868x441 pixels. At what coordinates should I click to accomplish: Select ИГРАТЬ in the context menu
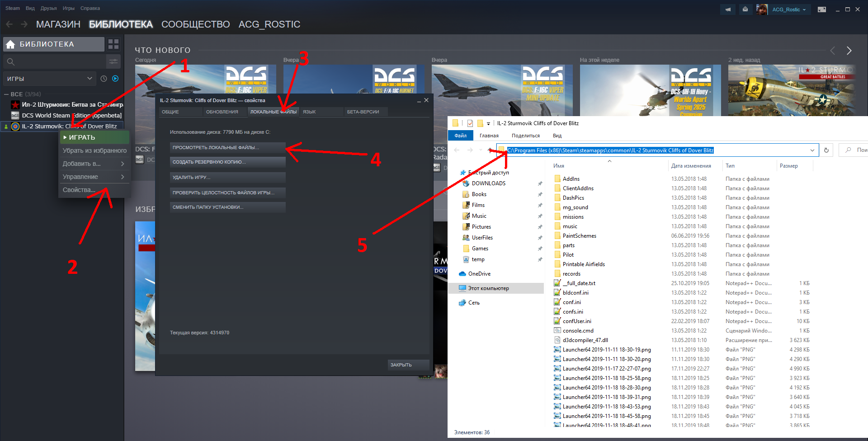tap(95, 137)
